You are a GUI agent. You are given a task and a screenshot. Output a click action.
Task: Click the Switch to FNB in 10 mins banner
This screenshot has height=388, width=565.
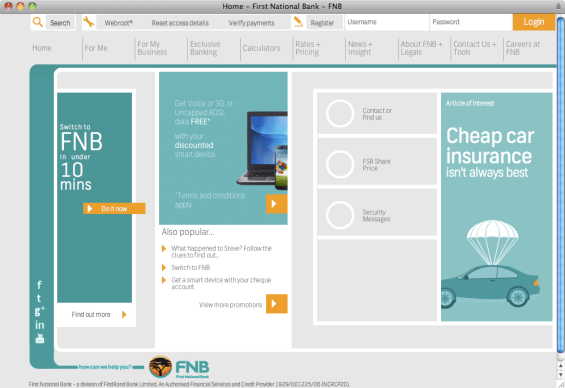[x=94, y=197]
